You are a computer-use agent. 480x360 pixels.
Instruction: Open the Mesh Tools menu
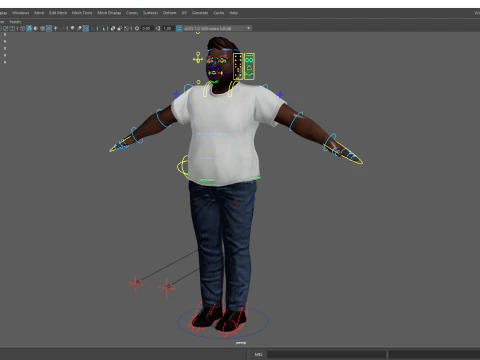pos(82,13)
